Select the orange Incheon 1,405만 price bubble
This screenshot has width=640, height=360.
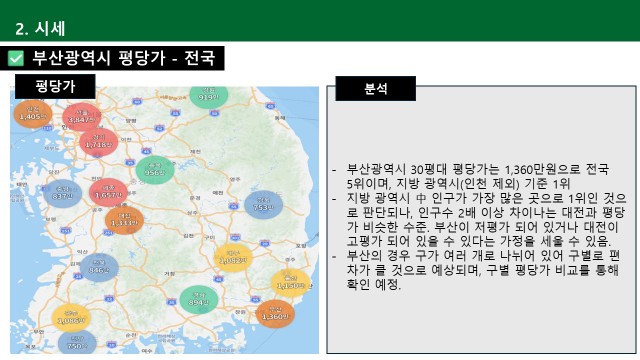(33, 114)
